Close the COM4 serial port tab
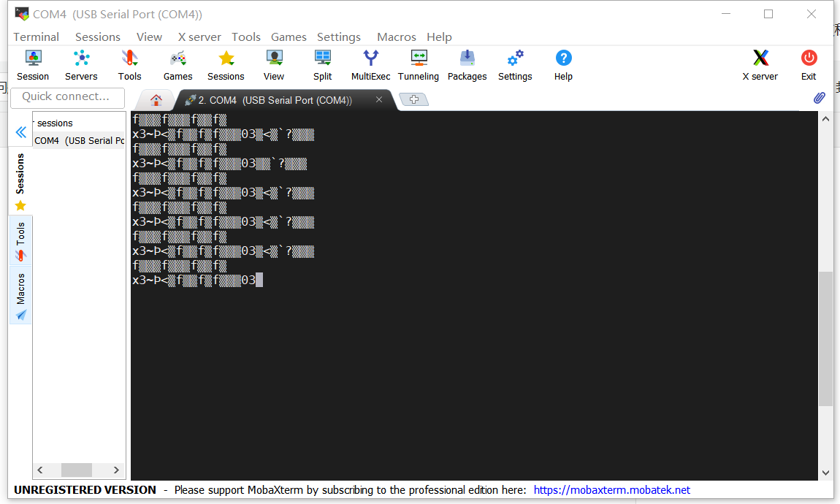This screenshot has height=504, width=840. [x=379, y=100]
